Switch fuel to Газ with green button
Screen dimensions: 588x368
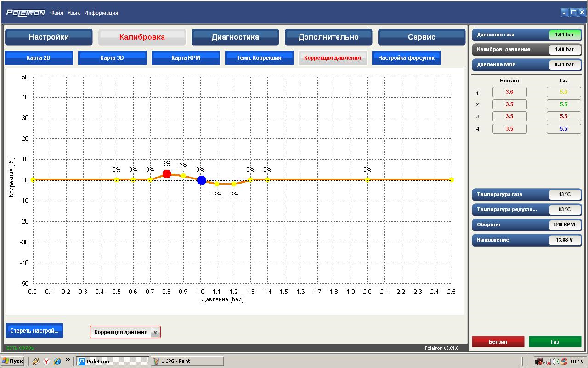(555, 342)
